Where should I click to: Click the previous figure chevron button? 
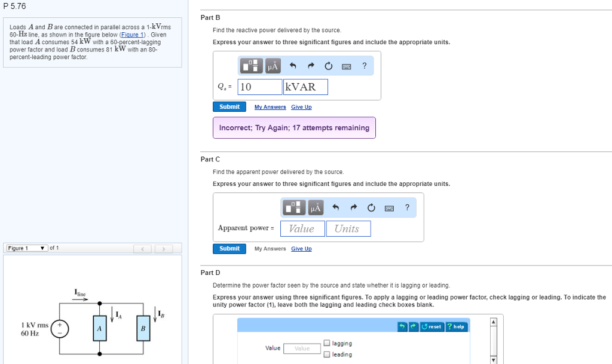(x=143, y=247)
